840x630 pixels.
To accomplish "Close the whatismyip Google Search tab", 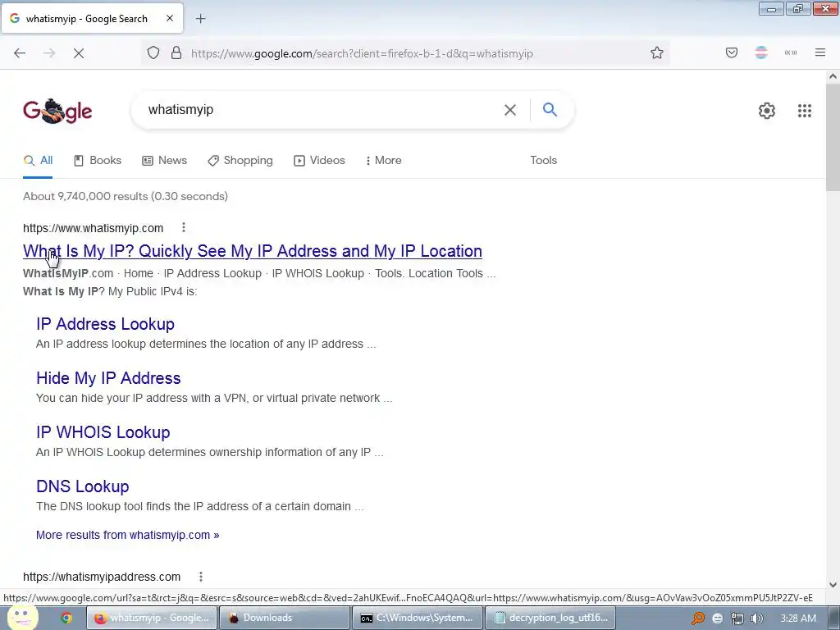I will pos(170,18).
